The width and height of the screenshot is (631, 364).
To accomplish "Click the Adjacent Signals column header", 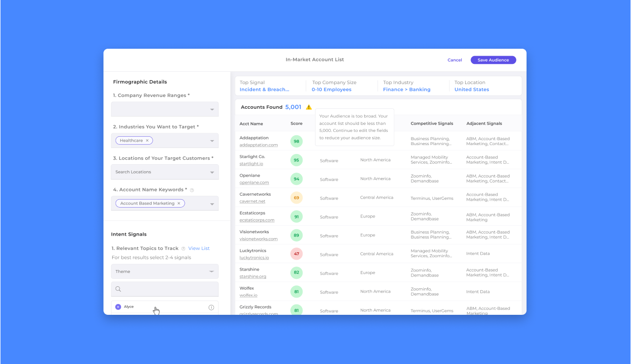I will point(484,123).
